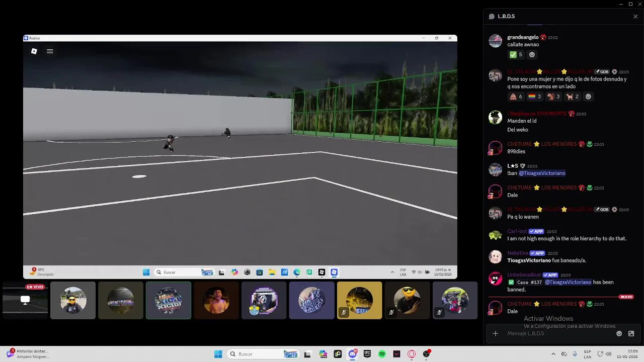
Task: Jump to the NUEVO new-messages marker
Action: (626, 297)
